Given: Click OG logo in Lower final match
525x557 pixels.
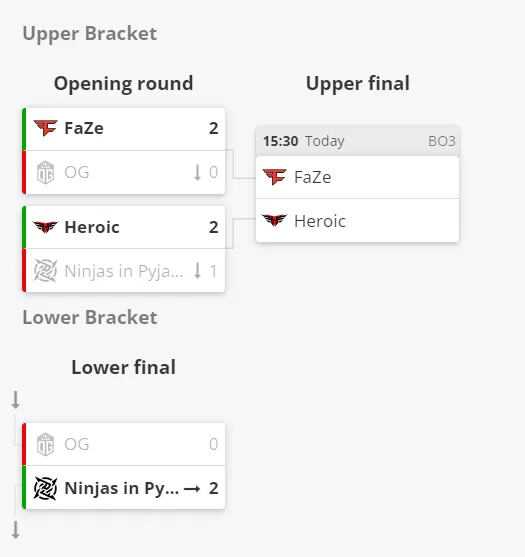Looking at the screenshot, I should pos(45,444).
